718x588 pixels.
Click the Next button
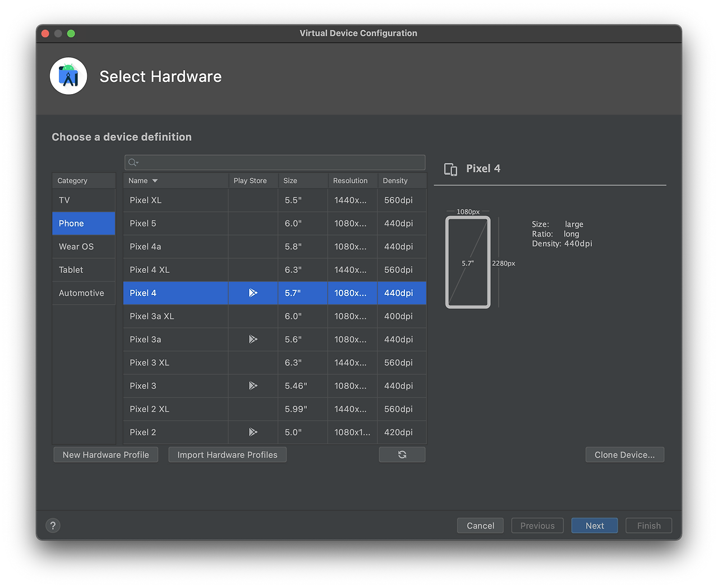[595, 526]
